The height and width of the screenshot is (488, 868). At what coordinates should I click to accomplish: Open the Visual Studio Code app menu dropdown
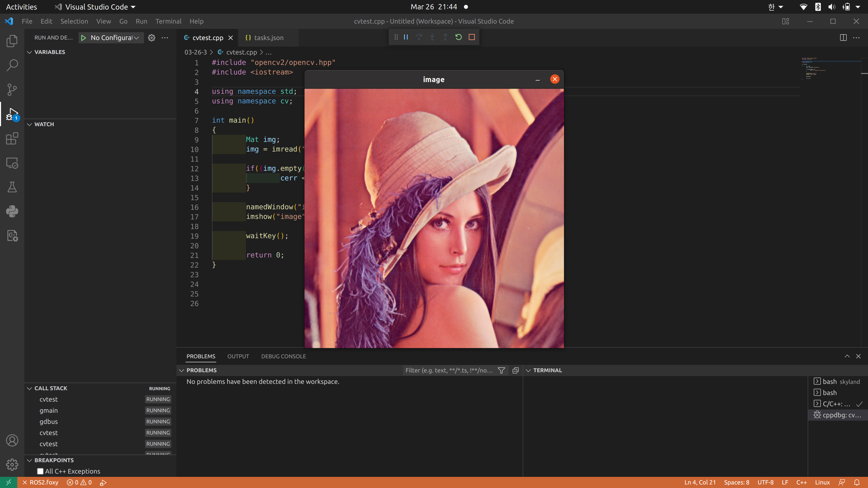pos(95,7)
